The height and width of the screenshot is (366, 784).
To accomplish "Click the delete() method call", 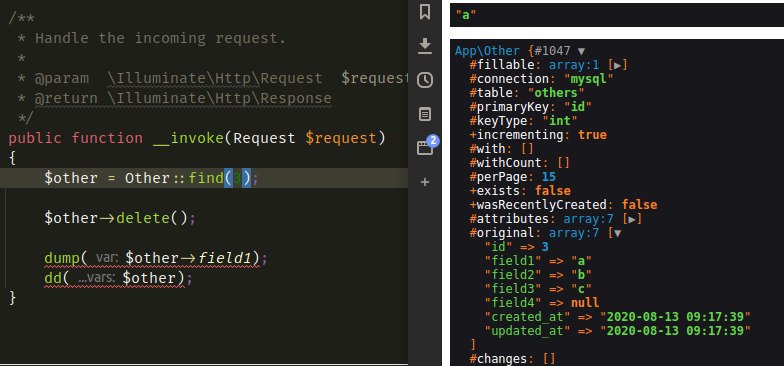I will coord(152,218).
